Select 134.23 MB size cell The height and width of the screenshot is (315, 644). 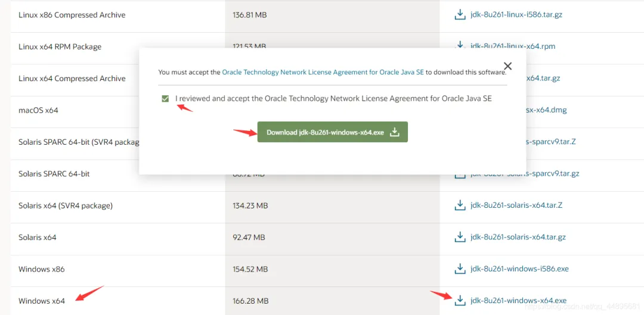coord(250,205)
